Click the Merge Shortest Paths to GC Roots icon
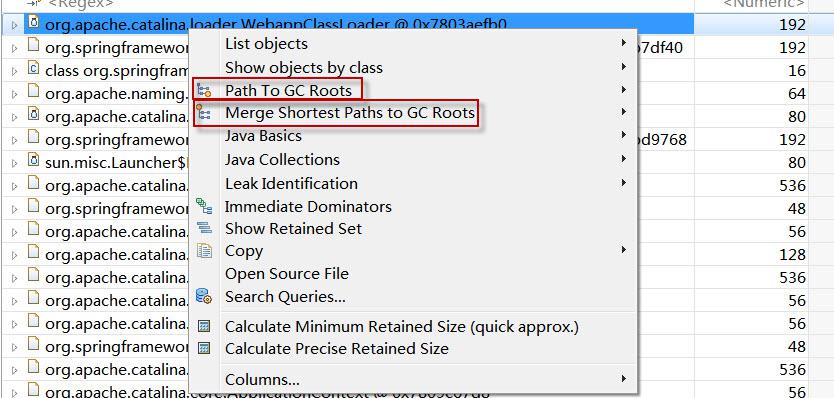834x398 pixels. (203, 113)
